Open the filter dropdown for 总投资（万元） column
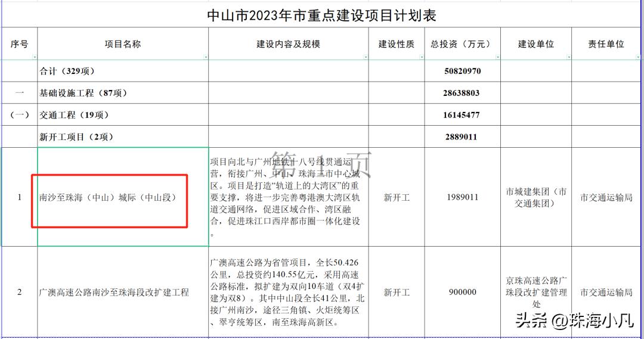Image resolution: width=644 pixels, height=339 pixels. pos(498,57)
